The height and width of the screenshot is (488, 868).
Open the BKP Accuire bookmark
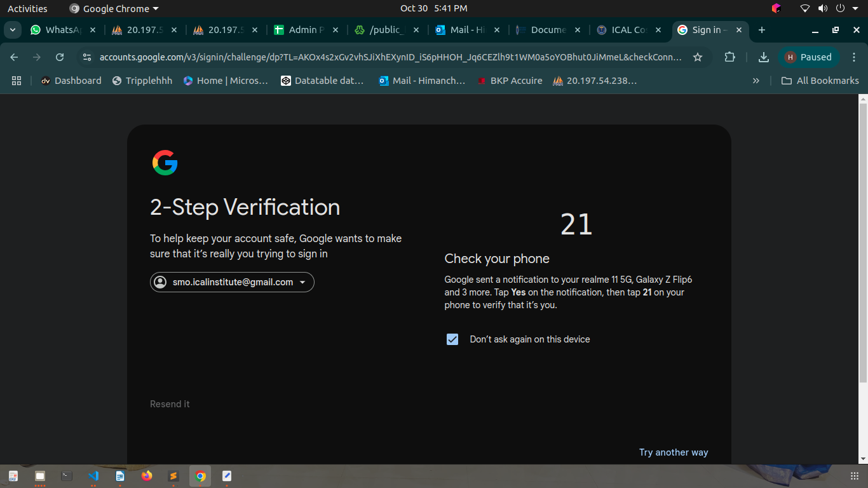click(x=510, y=81)
